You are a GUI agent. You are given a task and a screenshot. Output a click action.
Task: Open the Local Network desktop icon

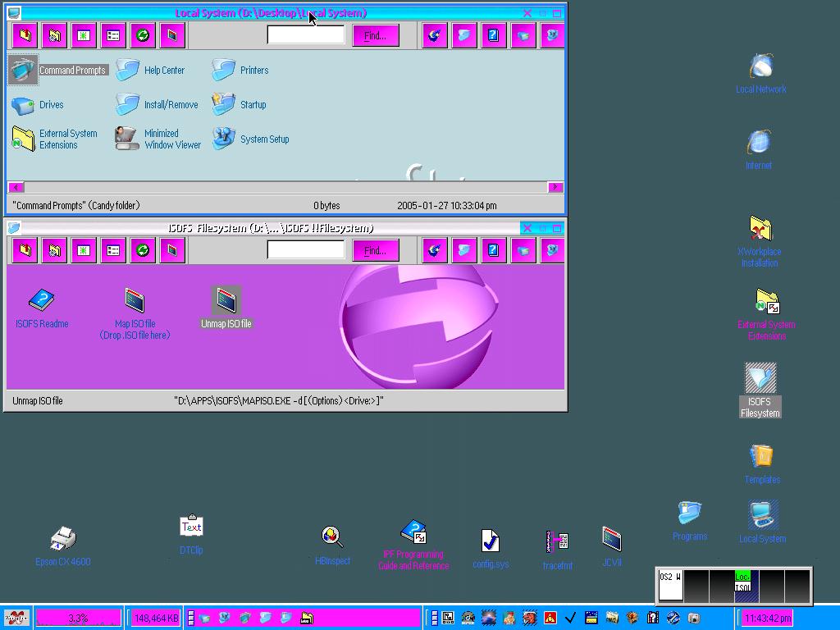pos(760,67)
